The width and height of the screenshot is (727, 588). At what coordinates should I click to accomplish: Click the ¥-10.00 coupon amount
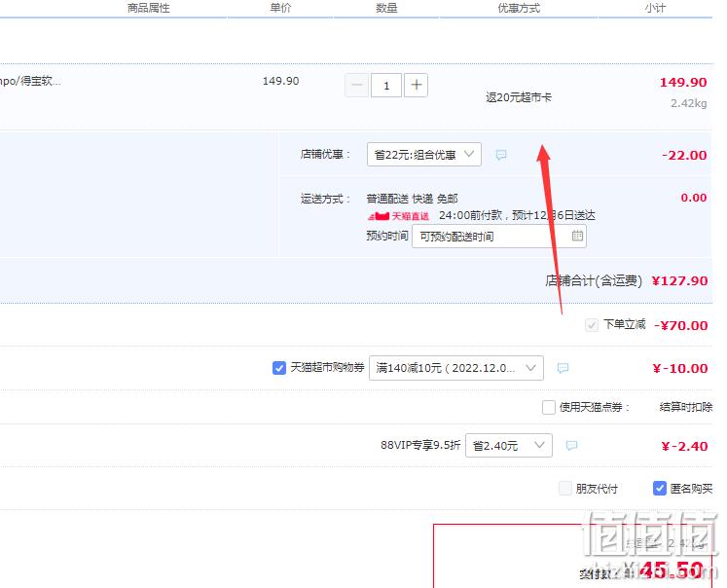pos(680,368)
